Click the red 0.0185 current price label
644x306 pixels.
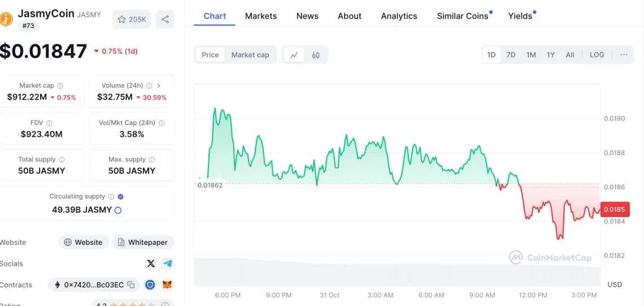point(614,210)
